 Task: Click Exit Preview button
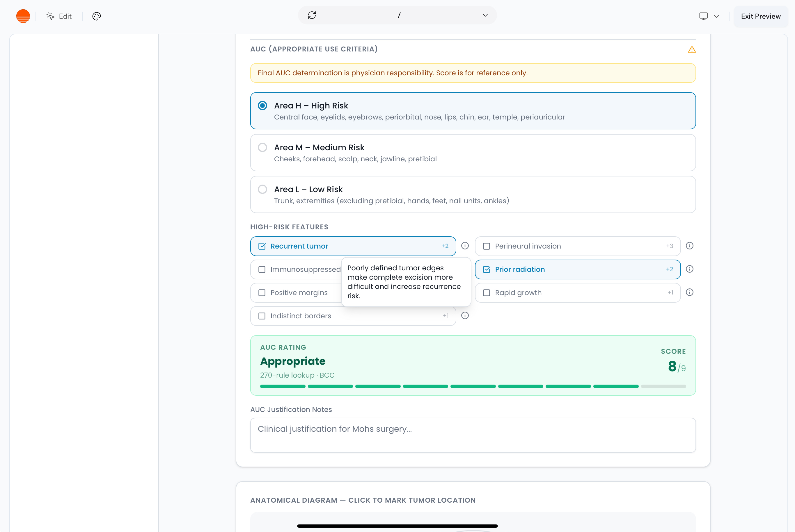pyautogui.click(x=760, y=16)
